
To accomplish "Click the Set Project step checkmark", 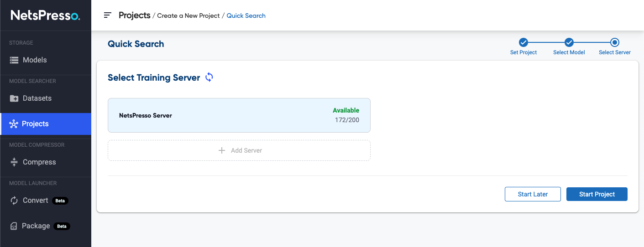I will pyautogui.click(x=524, y=42).
